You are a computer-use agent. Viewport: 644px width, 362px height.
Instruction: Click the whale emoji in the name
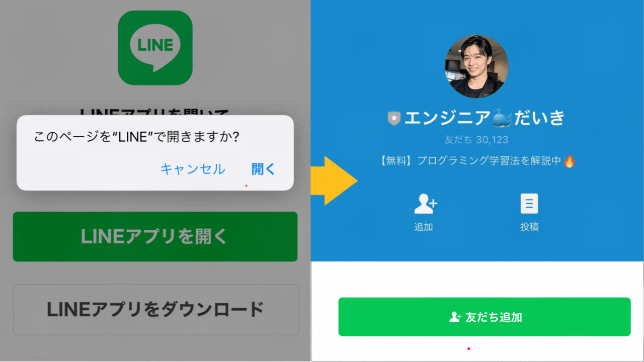(x=502, y=118)
